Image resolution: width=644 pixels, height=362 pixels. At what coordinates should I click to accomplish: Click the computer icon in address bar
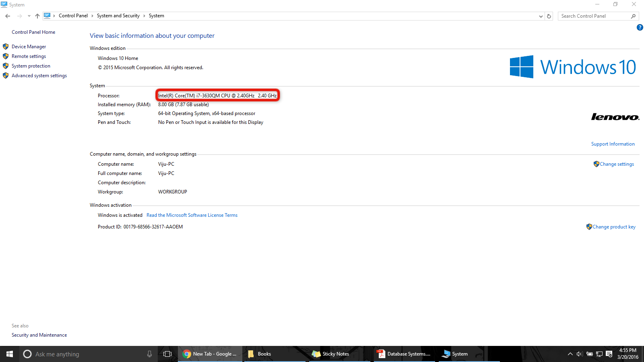click(x=47, y=16)
